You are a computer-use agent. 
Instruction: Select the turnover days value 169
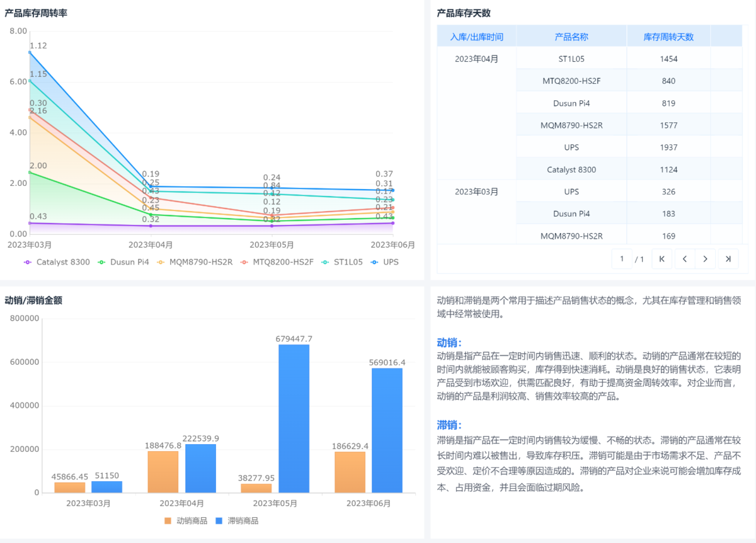[668, 236]
